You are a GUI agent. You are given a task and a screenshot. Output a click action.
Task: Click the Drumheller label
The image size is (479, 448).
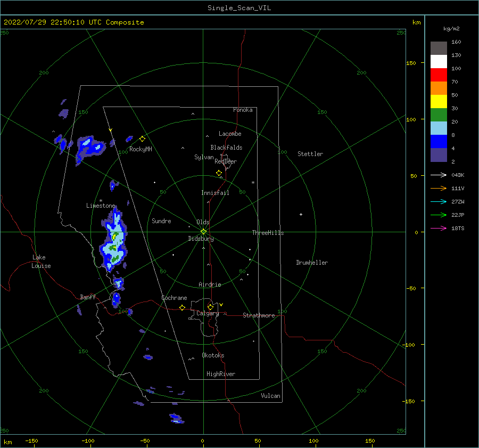coord(312,263)
